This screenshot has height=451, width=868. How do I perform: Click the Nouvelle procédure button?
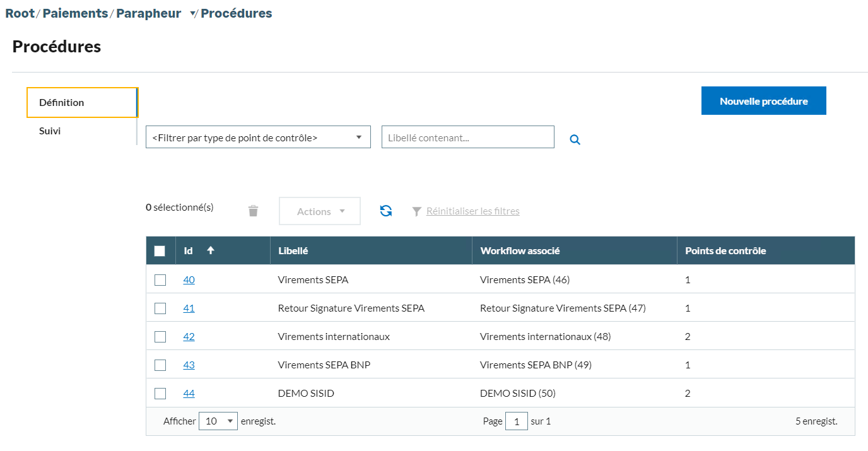tap(763, 101)
